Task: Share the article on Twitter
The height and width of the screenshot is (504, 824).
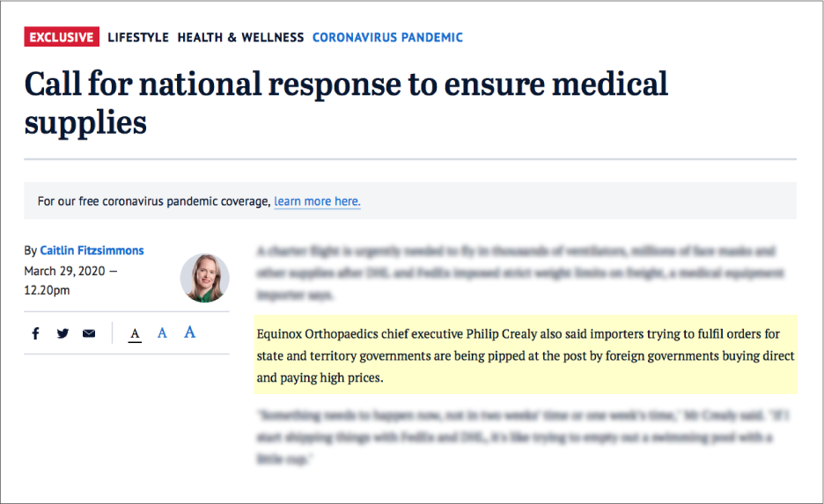Action: (63, 333)
